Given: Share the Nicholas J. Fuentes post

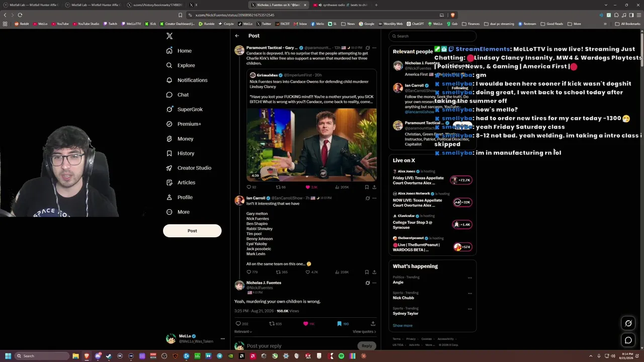Looking at the screenshot, I should (x=373, y=324).
